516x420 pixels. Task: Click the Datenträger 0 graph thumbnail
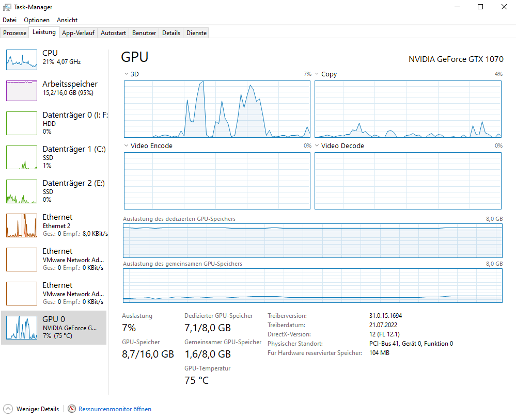pos(22,123)
